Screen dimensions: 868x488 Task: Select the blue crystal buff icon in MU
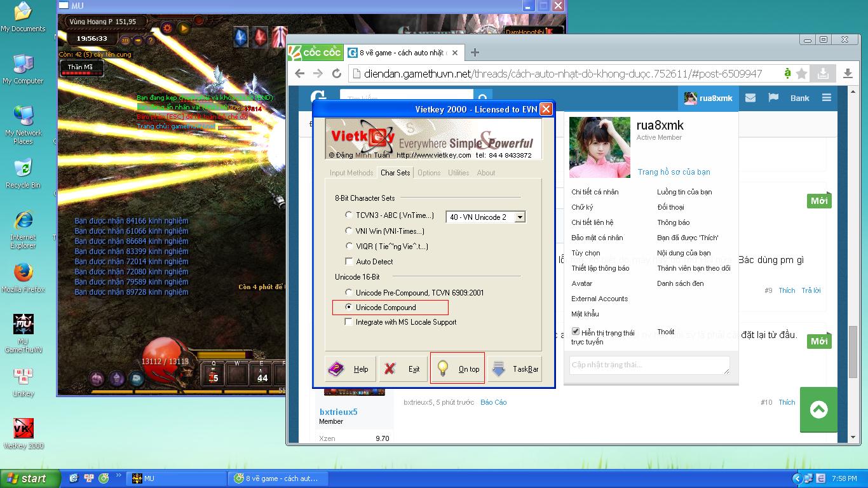(241, 37)
